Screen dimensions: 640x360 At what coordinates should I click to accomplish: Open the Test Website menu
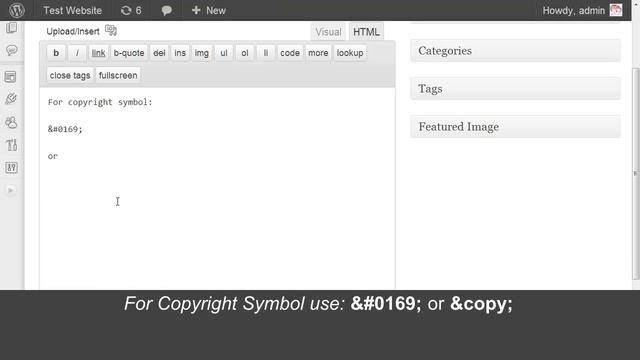73,11
